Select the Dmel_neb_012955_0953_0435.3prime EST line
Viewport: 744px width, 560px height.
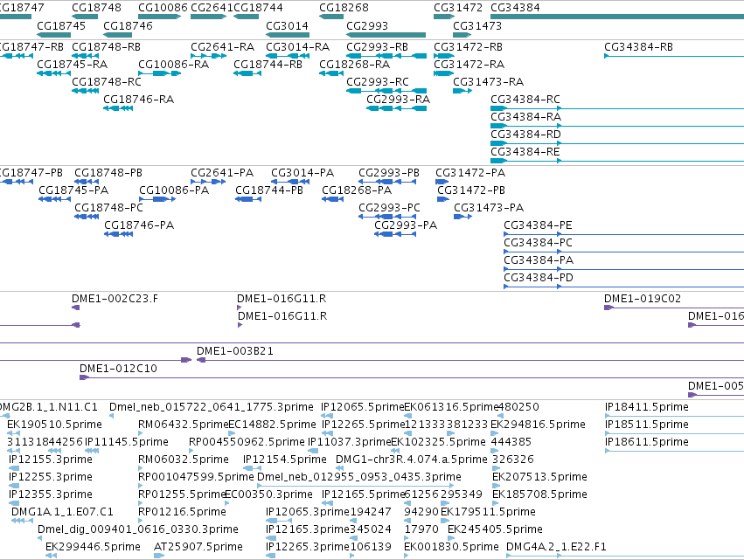[356, 486]
